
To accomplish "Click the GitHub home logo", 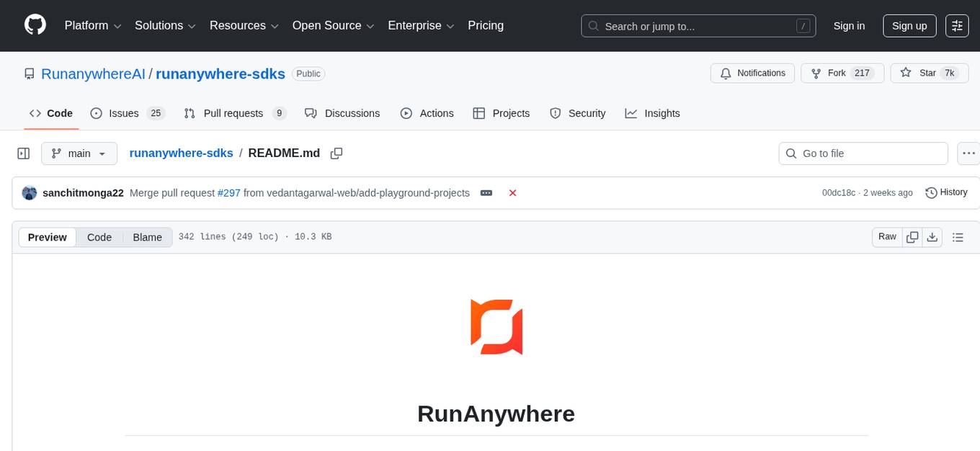I will pos(35,25).
